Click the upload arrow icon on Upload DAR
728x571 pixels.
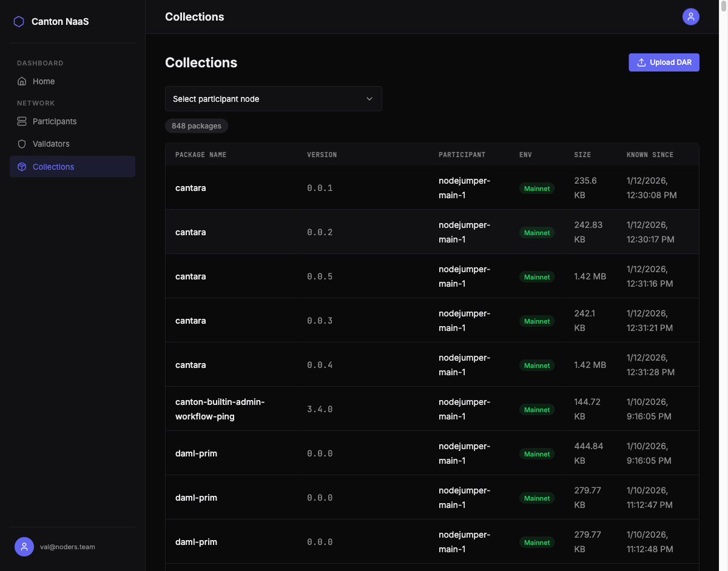(x=641, y=62)
